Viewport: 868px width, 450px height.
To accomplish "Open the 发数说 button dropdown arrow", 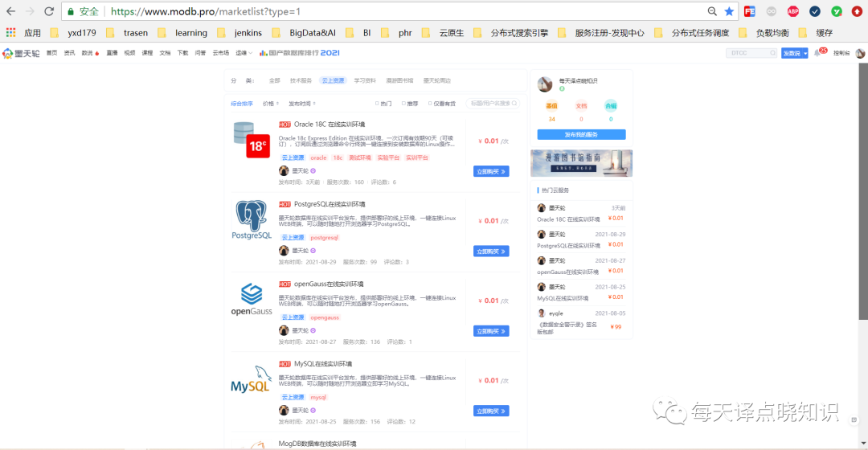I will [x=805, y=53].
